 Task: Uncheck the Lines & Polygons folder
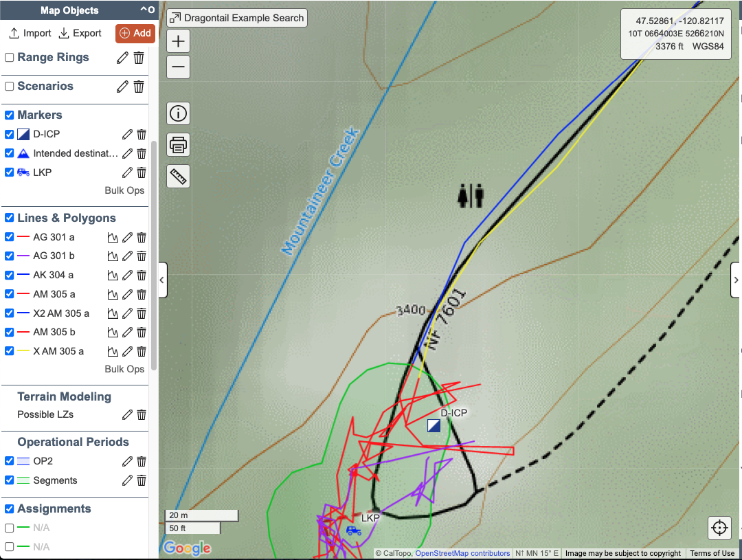point(9,218)
